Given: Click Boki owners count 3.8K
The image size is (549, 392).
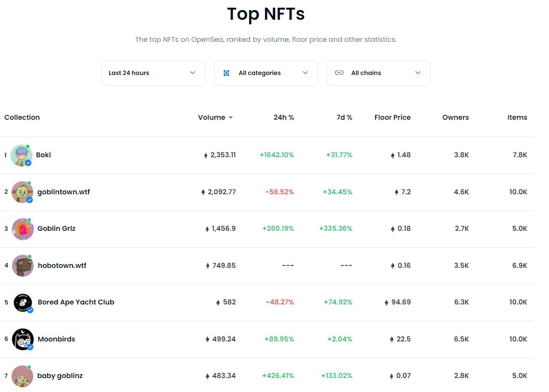Looking at the screenshot, I should [461, 155].
